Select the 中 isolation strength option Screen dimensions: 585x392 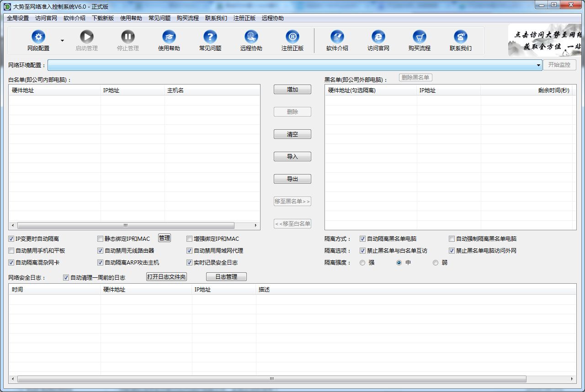(x=399, y=262)
